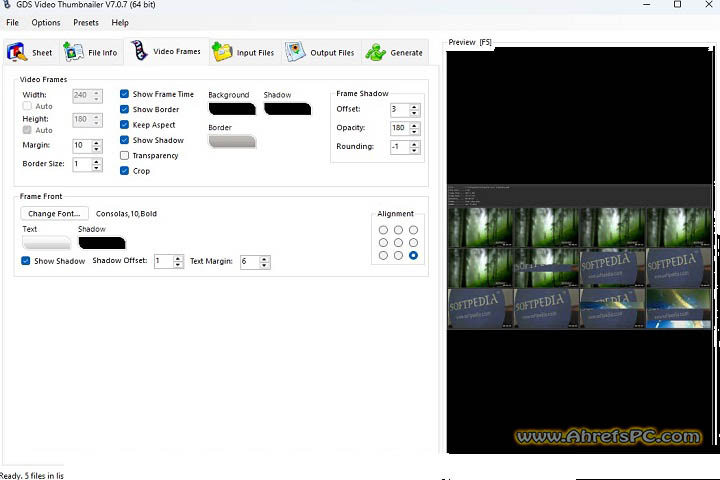The height and width of the screenshot is (480, 720).
Task: Click the Input Files folder icon
Action: (x=222, y=51)
